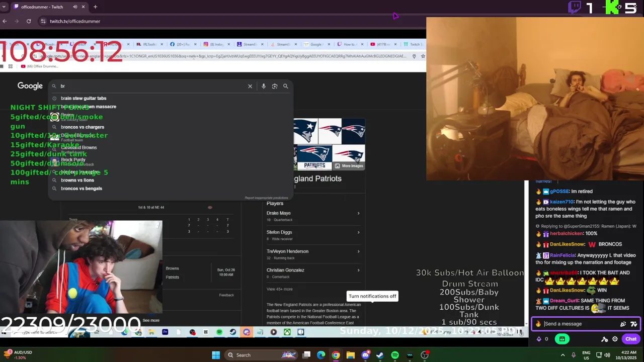Open the AUD/USD widget
The image size is (644, 362).
[x=19, y=355]
